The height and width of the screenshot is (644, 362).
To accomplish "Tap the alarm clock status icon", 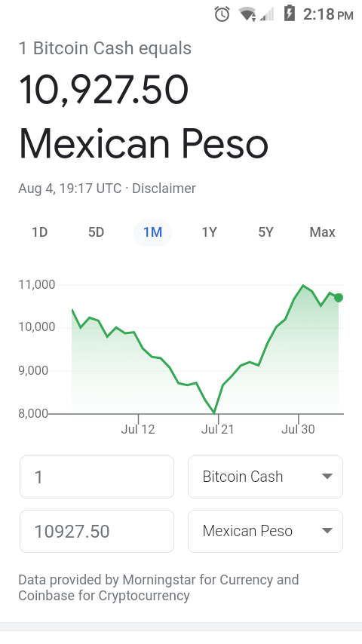I will pos(222,14).
